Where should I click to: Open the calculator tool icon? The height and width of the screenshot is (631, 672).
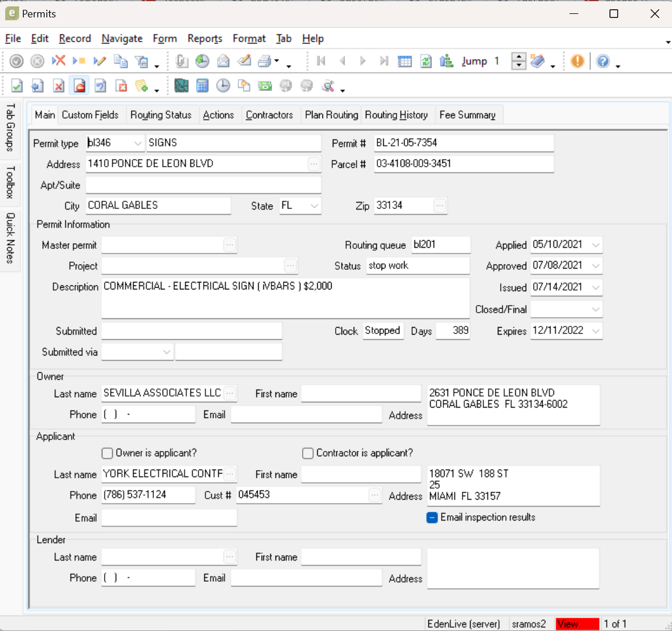tap(202, 86)
